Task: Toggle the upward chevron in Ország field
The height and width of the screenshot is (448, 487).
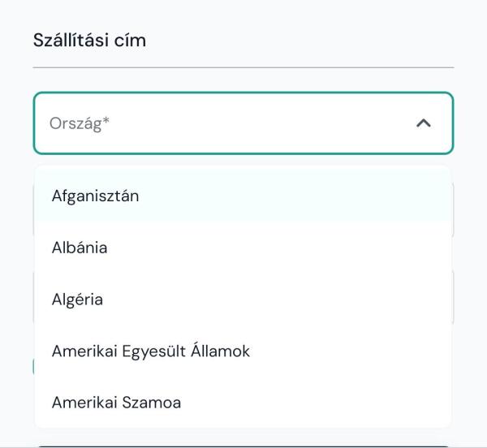Action: (x=423, y=123)
